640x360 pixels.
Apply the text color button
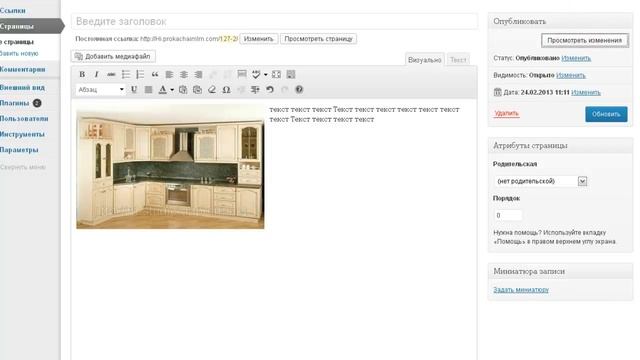pyautogui.click(x=162, y=89)
